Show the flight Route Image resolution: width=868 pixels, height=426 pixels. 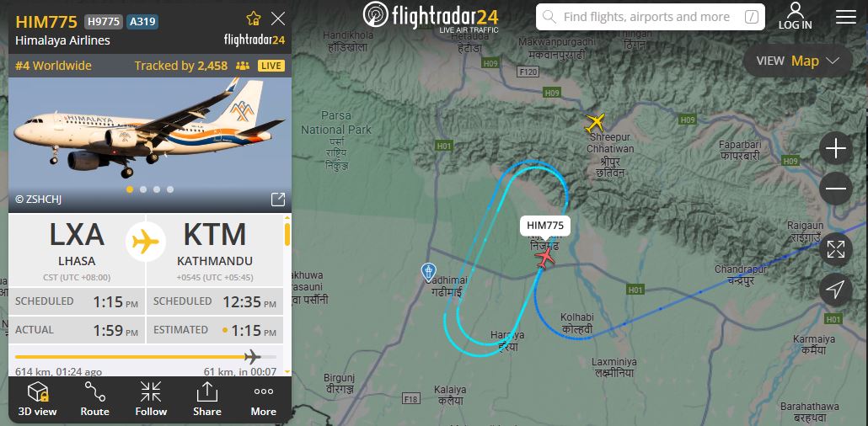pyautogui.click(x=94, y=398)
